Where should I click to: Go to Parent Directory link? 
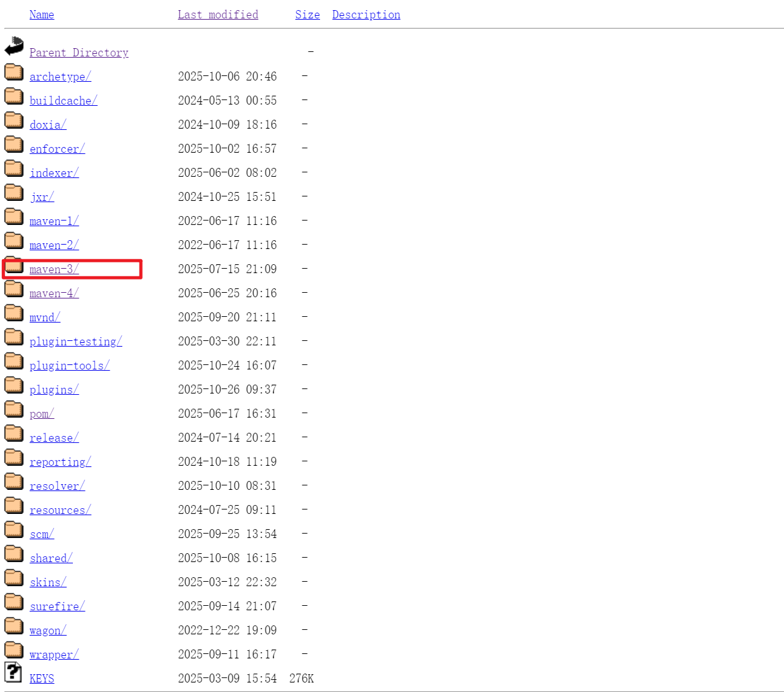tap(79, 53)
